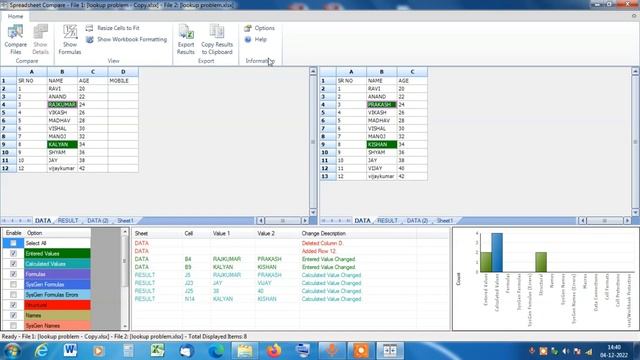Screen dimensions: 640x360
Task: Open Help from the ribbon
Action: click(256, 39)
